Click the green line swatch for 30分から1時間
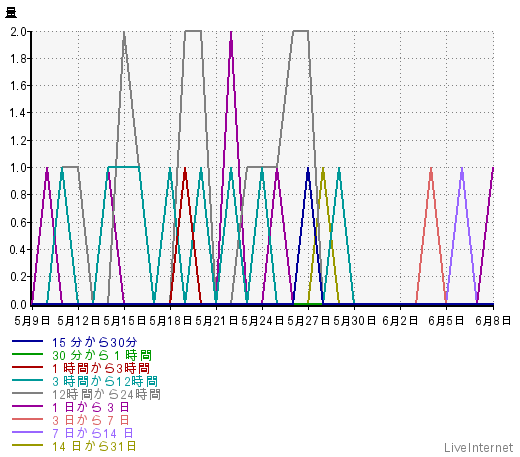The width and height of the screenshot is (520, 457). pos(27,354)
